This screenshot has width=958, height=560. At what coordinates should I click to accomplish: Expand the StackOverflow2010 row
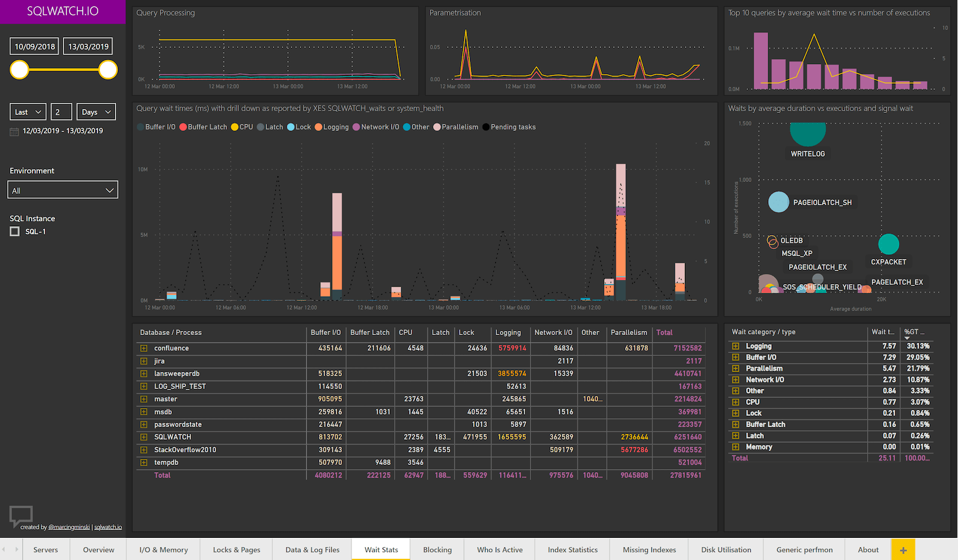click(144, 450)
